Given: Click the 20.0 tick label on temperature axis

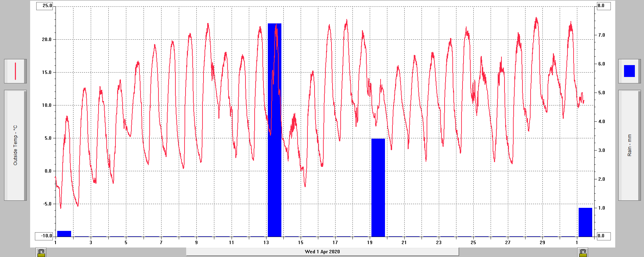Looking at the screenshot, I should (x=47, y=39).
